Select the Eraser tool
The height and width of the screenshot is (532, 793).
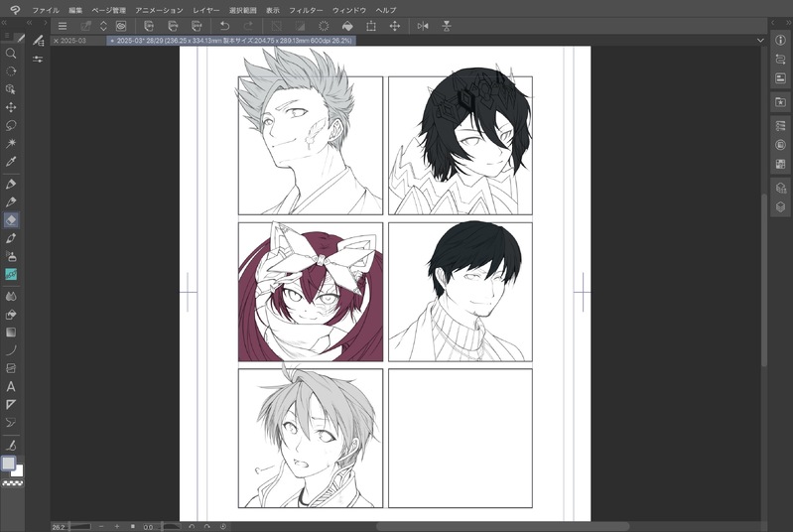11,220
